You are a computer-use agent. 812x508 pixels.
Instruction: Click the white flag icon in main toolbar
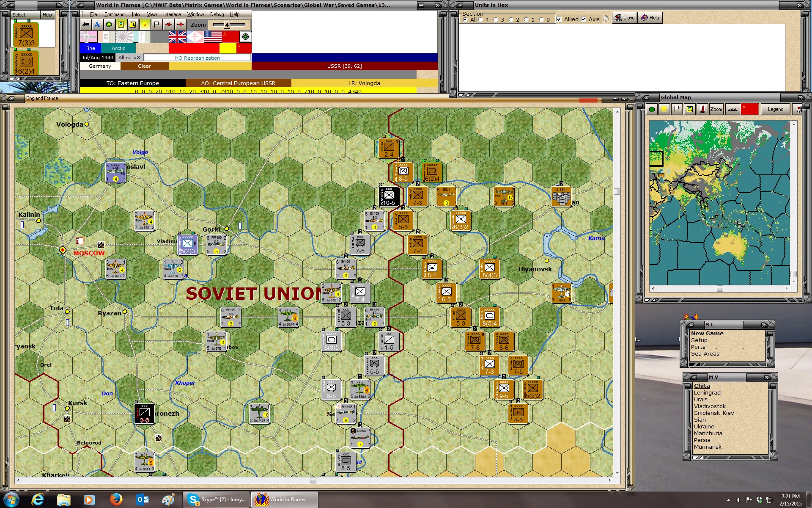tap(156, 25)
